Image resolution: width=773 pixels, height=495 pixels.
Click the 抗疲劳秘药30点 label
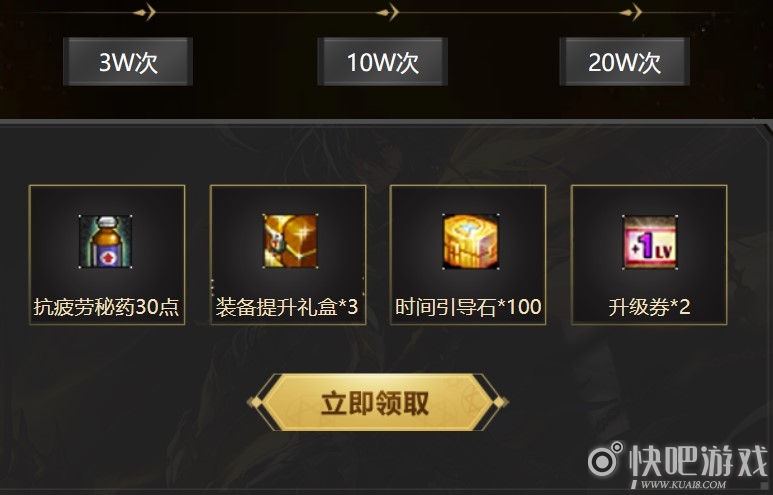point(106,307)
